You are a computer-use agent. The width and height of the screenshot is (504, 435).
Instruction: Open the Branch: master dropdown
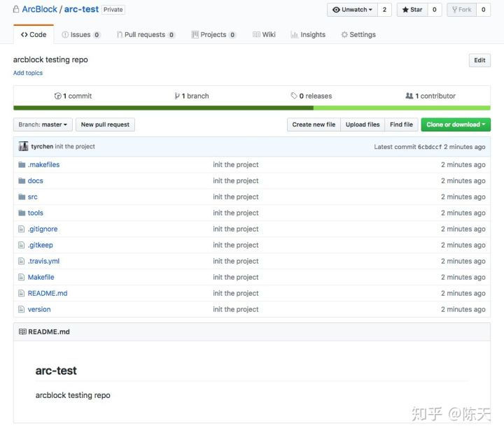tap(43, 124)
